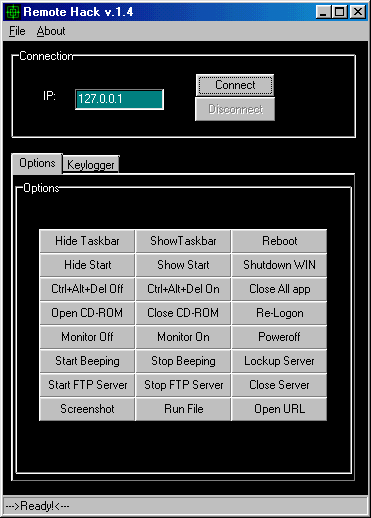
Task: Click the Reboot button
Action: tap(279, 241)
